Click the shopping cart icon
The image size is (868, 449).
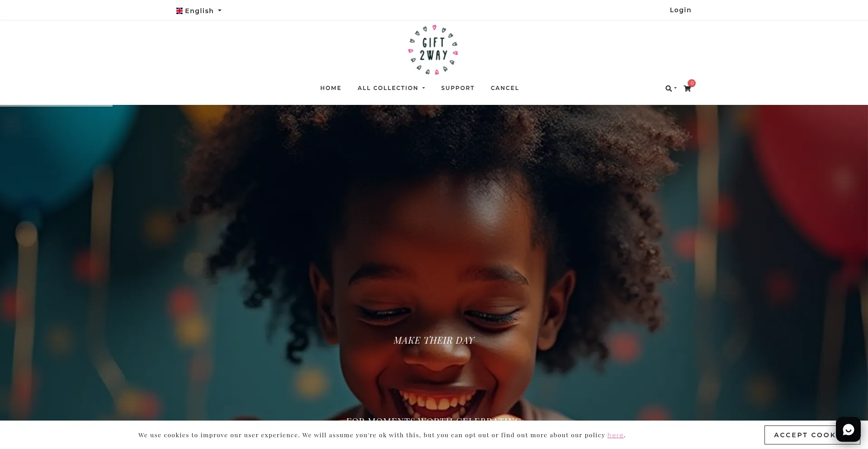[687, 89]
